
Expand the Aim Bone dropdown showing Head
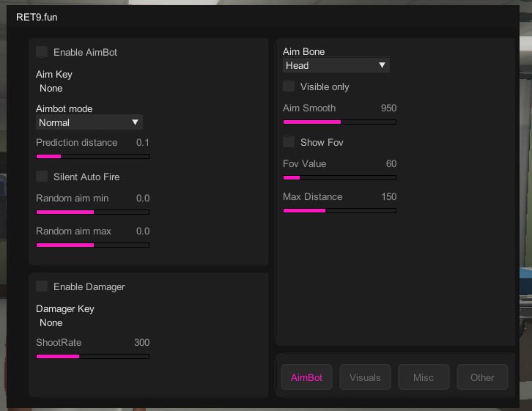point(336,65)
